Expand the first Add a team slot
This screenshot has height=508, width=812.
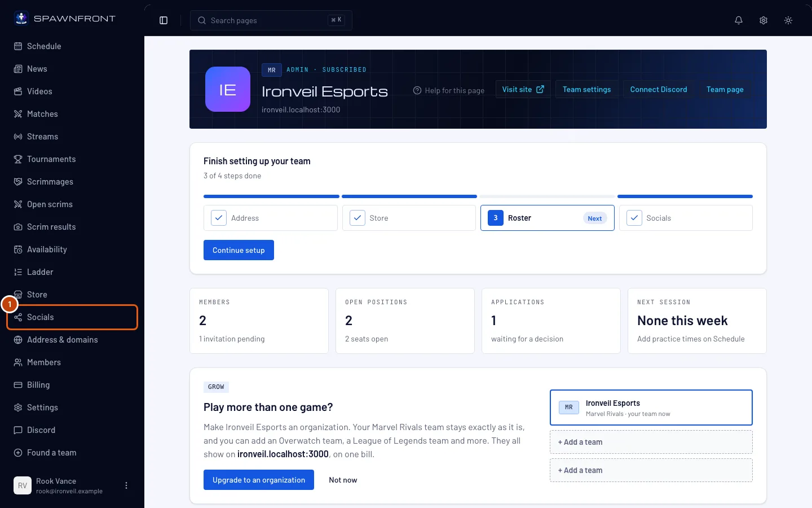click(x=651, y=442)
